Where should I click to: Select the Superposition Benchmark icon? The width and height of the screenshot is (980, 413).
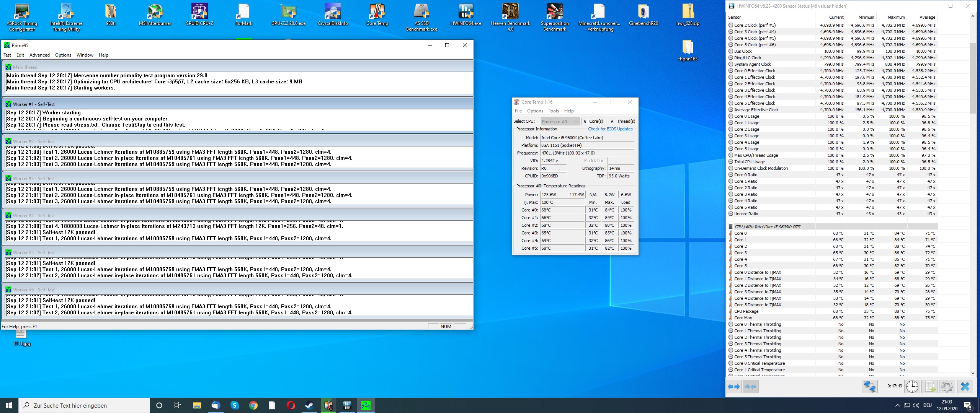(555, 17)
